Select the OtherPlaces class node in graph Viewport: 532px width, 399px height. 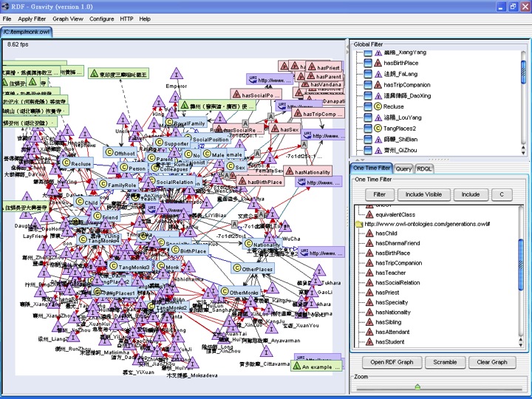pyautogui.click(x=253, y=269)
